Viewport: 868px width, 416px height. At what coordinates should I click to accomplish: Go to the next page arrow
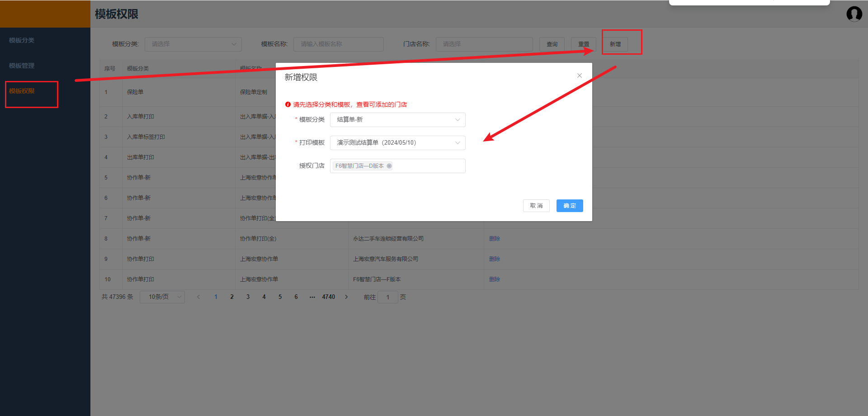click(346, 297)
